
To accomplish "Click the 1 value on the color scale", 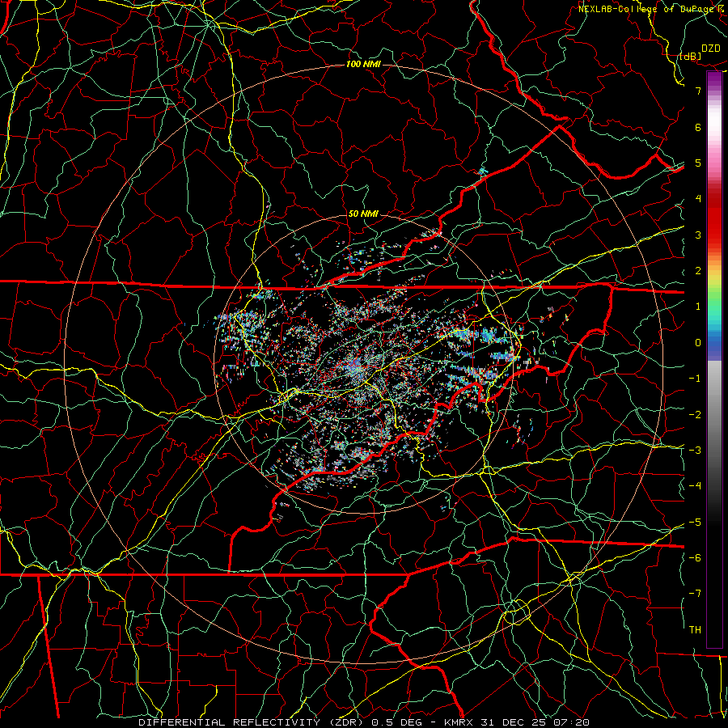I will coord(698,307).
